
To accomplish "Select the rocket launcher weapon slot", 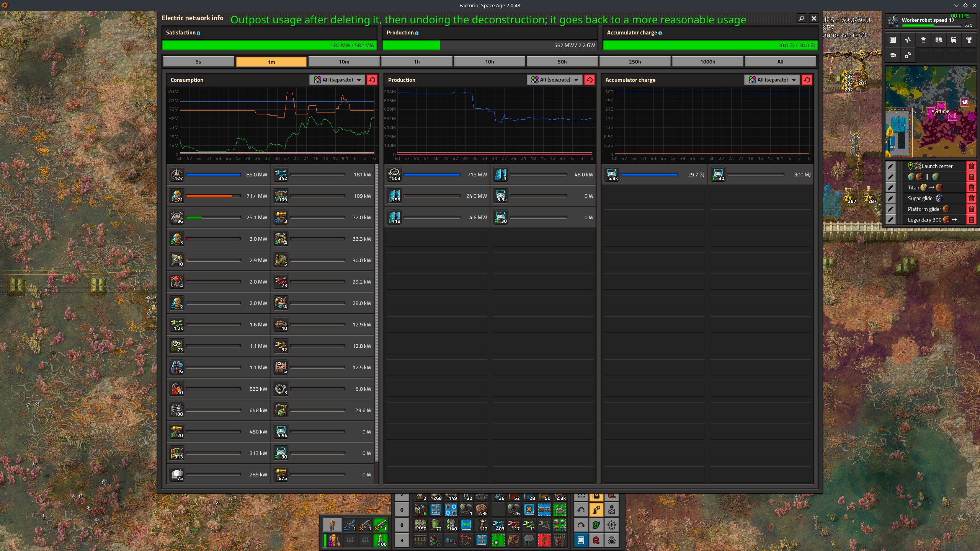I will pyautogui.click(x=380, y=525).
